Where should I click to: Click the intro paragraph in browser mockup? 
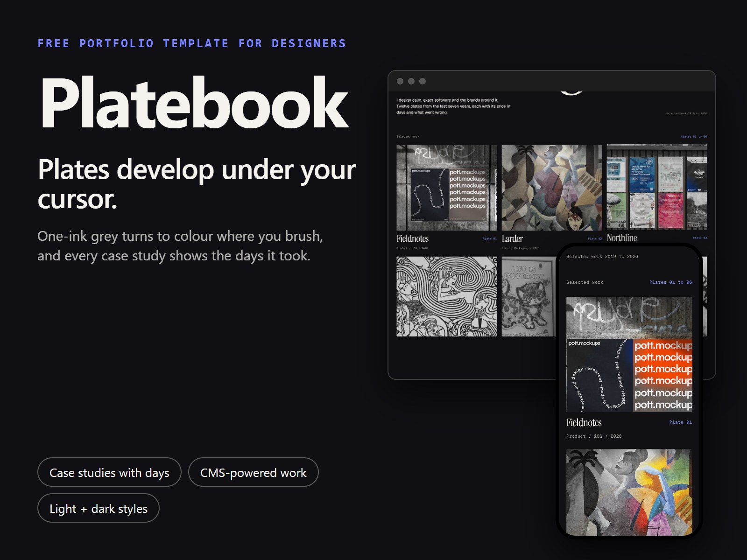[x=453, y=106]
